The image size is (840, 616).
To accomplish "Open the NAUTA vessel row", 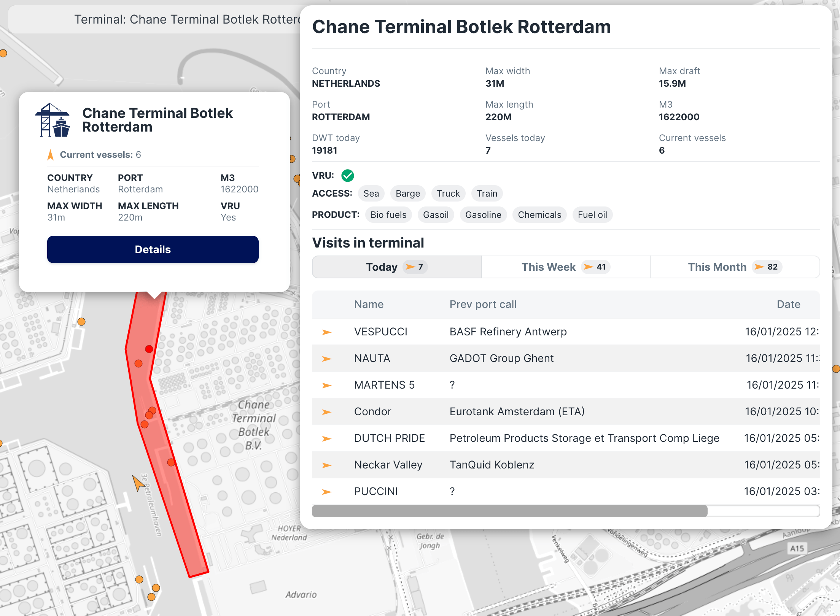I will 566,359.
